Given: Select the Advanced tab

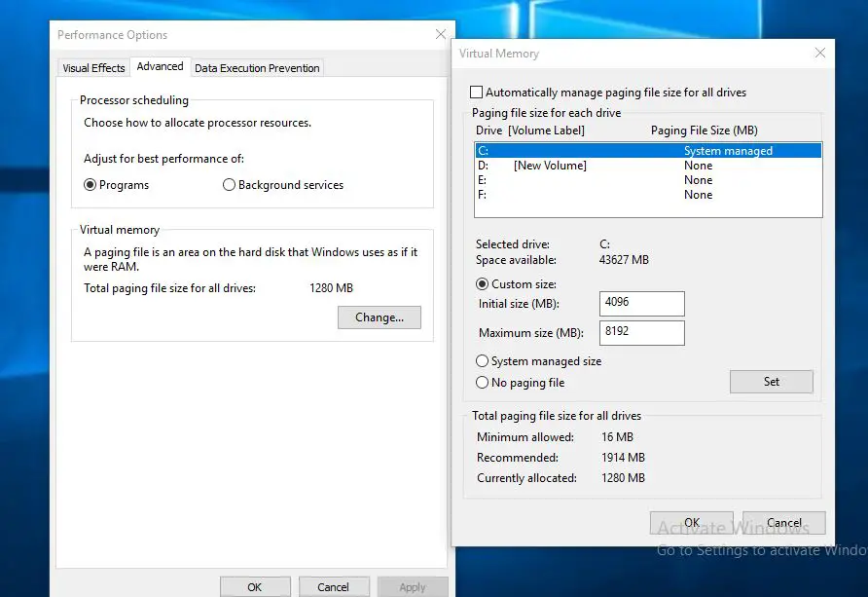Looking at the screenshot, I should [x=160, y=67].
